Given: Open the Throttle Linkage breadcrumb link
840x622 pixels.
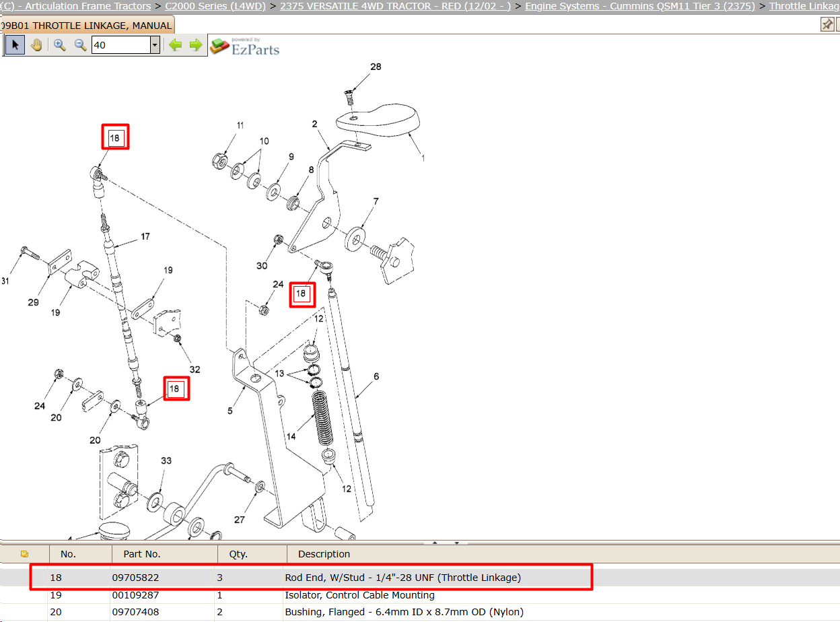Looking at the screenshot, I should point(804,6).
